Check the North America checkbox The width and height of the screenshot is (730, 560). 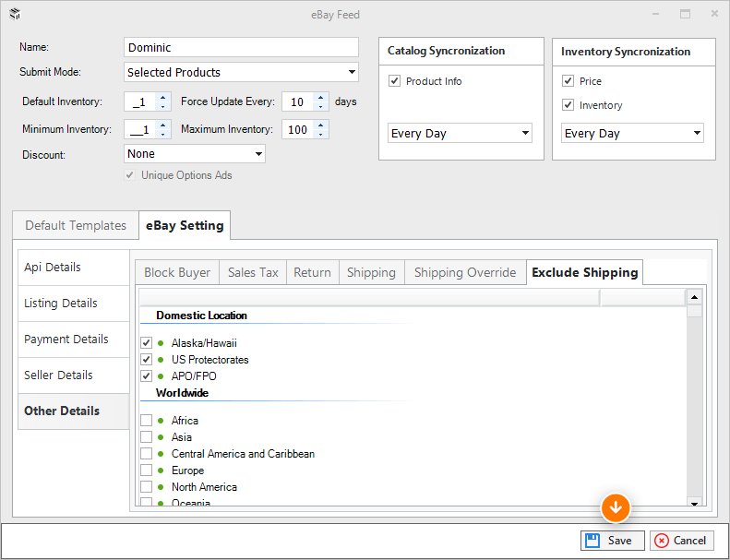[146, 487]
